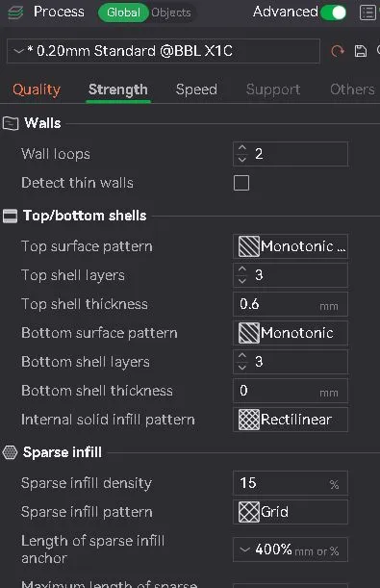Enable the Detect thin walls checkbox
380x588 pixels.
[241, 183]
